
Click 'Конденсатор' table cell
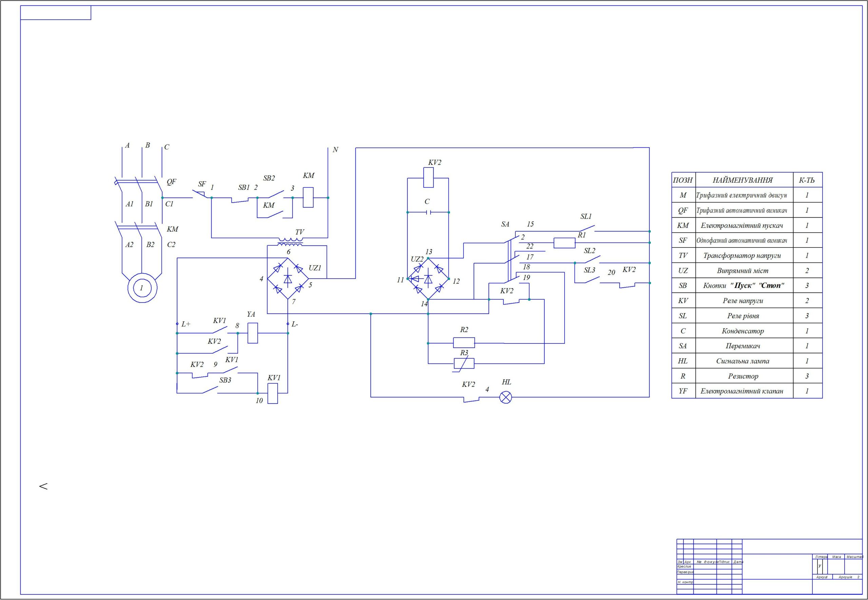pos(744,331)
